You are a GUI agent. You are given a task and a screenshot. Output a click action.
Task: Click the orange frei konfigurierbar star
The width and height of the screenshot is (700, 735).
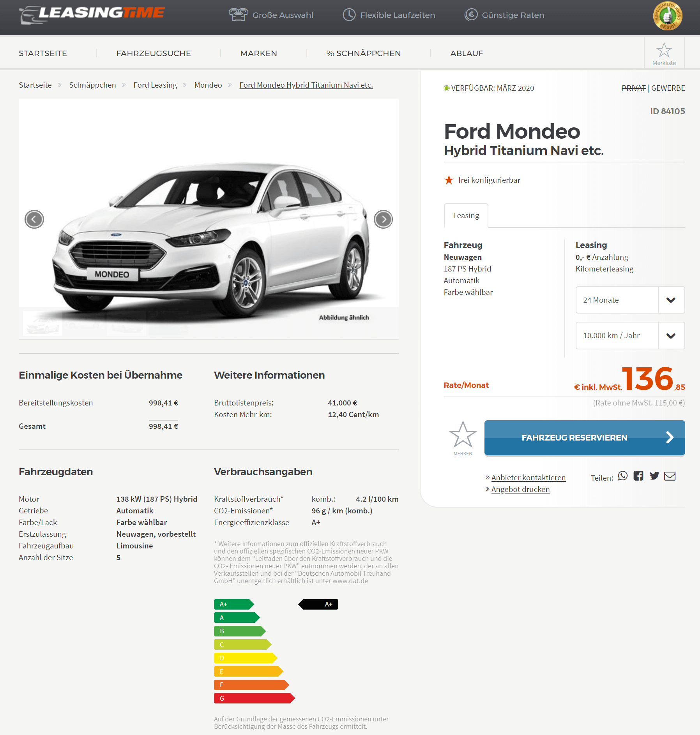449,180
